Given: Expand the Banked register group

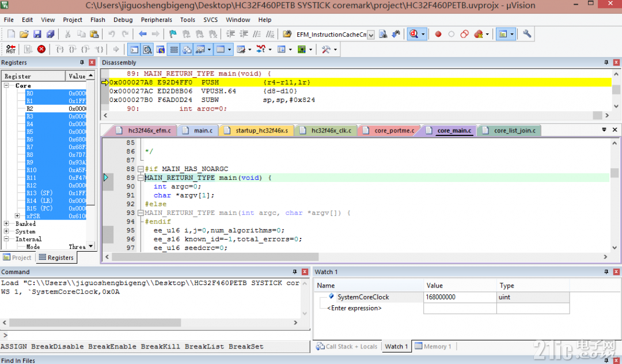Looking at the screenshot, I should (6, 223).
